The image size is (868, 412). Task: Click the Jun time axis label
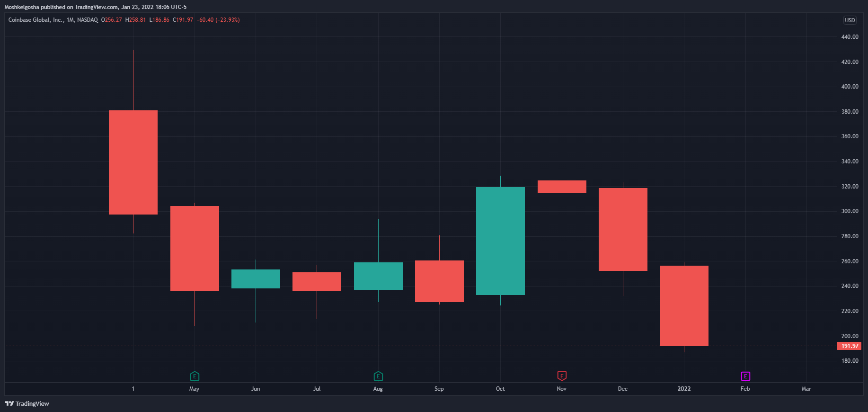[256, 389]
